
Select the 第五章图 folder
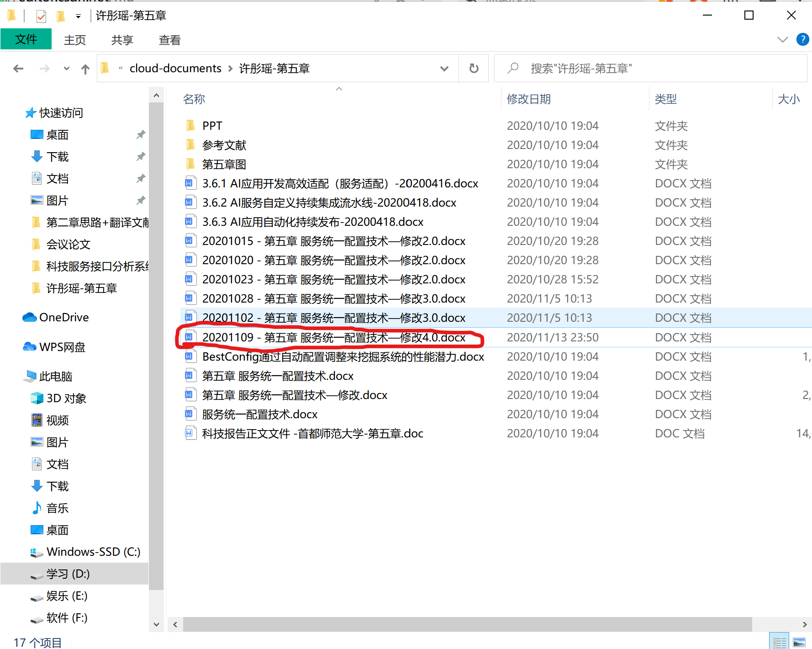(224, 164)
